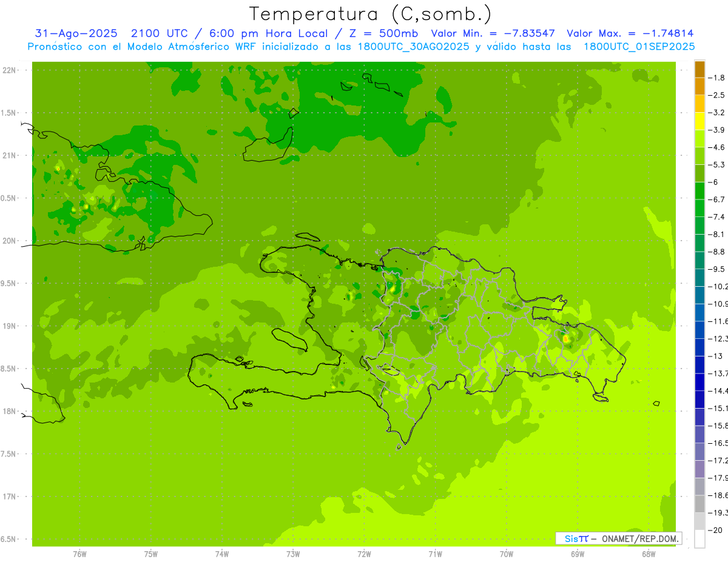The height and width of the screenshot is (562, 728).
Task: Click the 'Temperatura (C,somb.)' chart title
Action: tap(370, 14)
